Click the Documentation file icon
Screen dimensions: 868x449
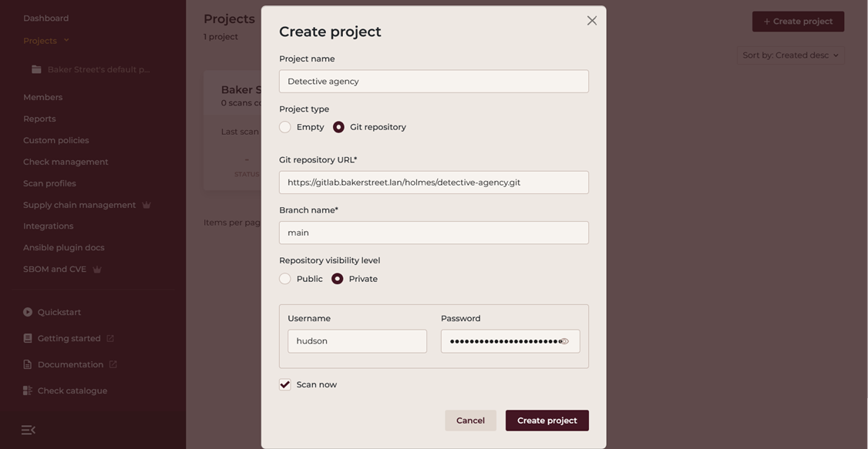pos(28,364)
